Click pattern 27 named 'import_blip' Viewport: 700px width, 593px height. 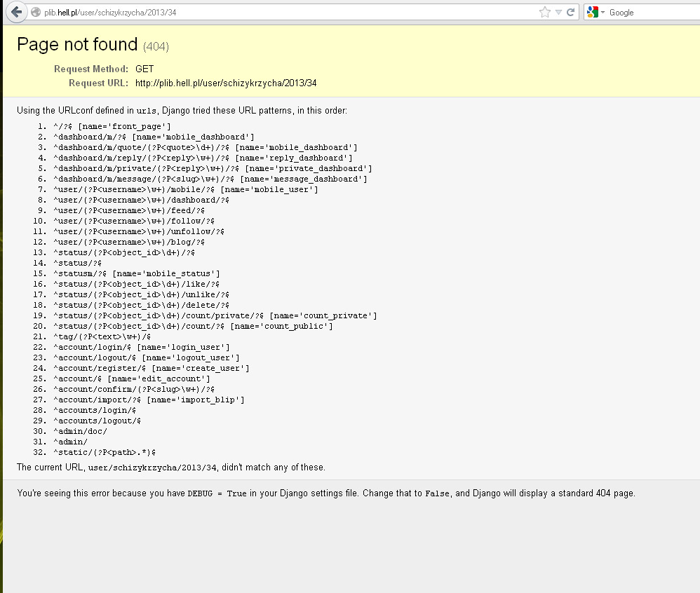pyautogui.click(x=149, y=400)
